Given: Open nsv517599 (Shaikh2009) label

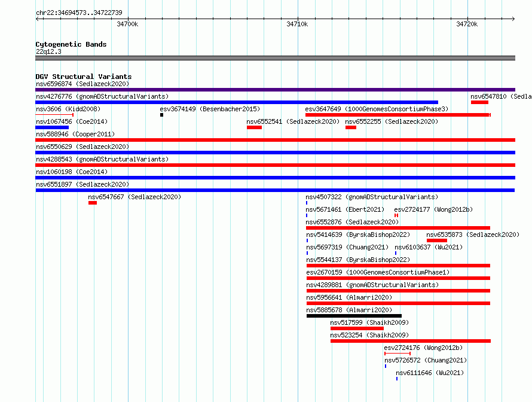Looking at the screenshot, I should pos(369,322).
